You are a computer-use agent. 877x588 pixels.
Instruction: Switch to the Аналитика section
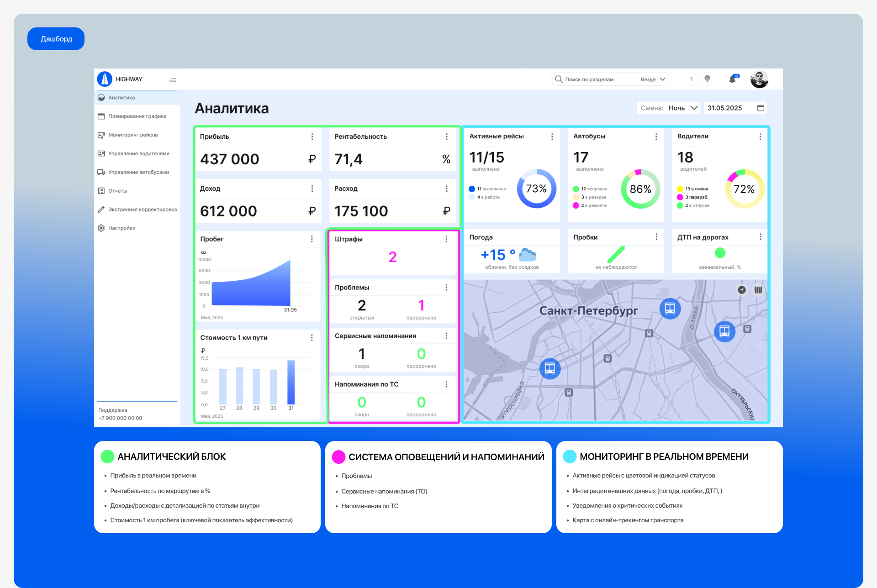click(121, 97)
